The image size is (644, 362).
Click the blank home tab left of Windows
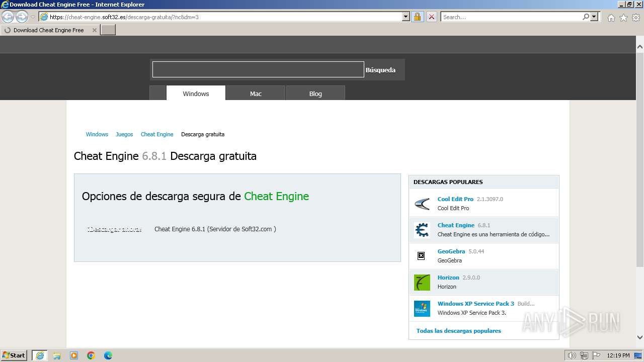[157, 93]
